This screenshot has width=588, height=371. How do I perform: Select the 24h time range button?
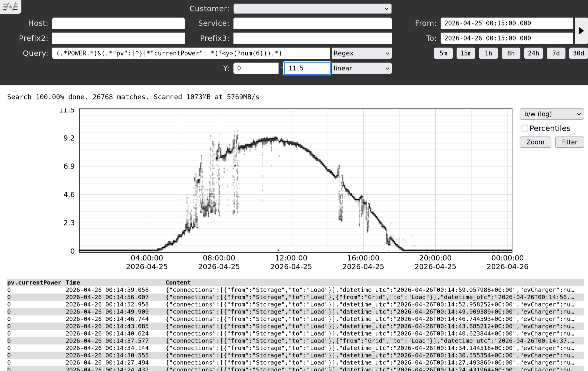(533, 53)
